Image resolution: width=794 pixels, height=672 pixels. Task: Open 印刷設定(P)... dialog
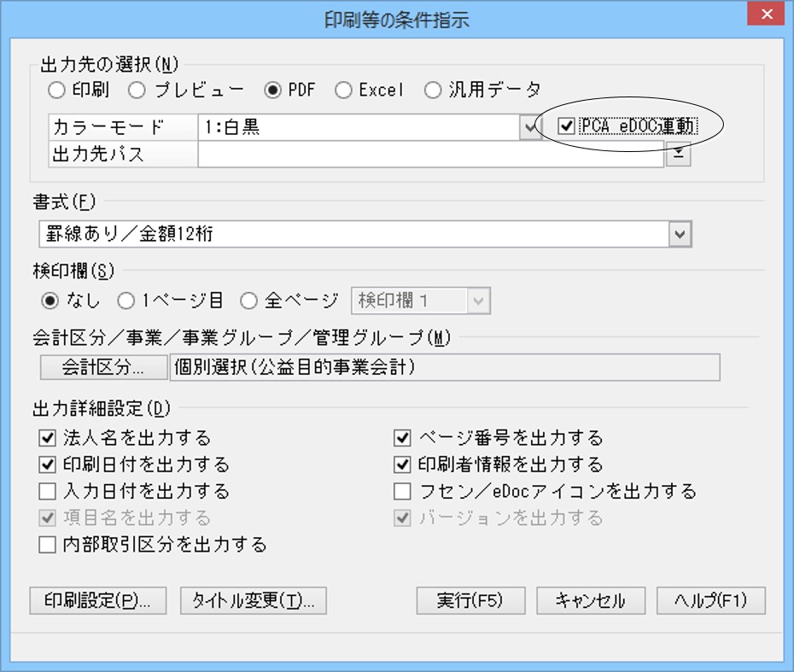[x=97, y=600]
